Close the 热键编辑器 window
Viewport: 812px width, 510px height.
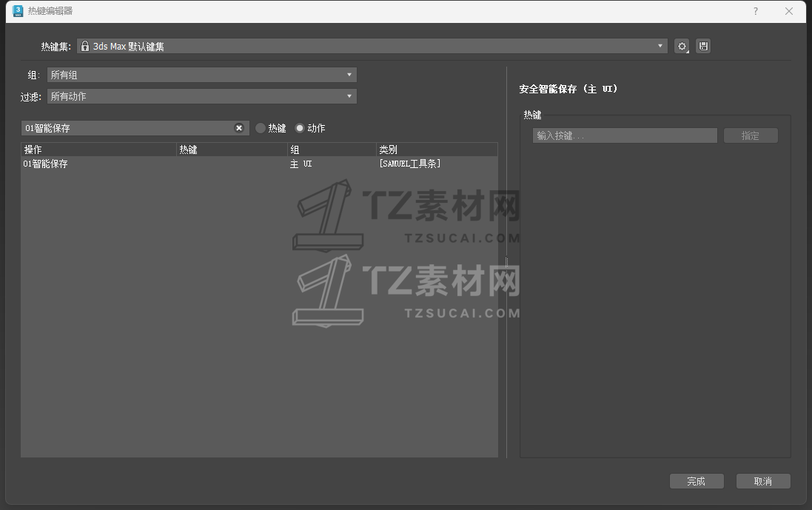point(789,11)
